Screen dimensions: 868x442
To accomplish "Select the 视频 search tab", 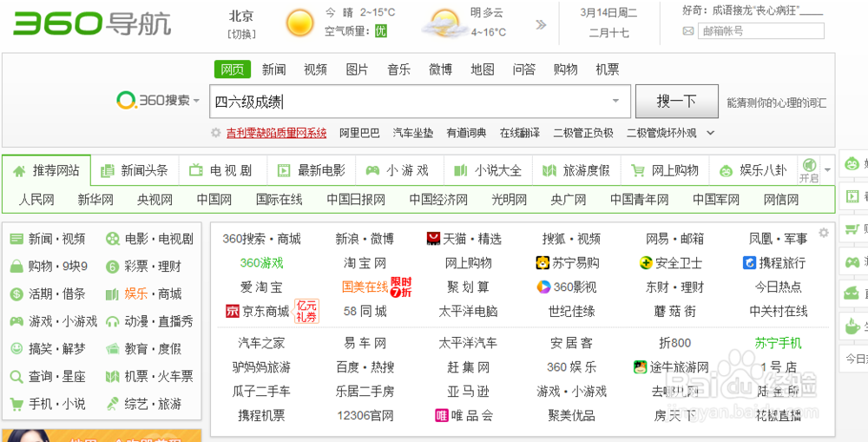I will 316,69.
